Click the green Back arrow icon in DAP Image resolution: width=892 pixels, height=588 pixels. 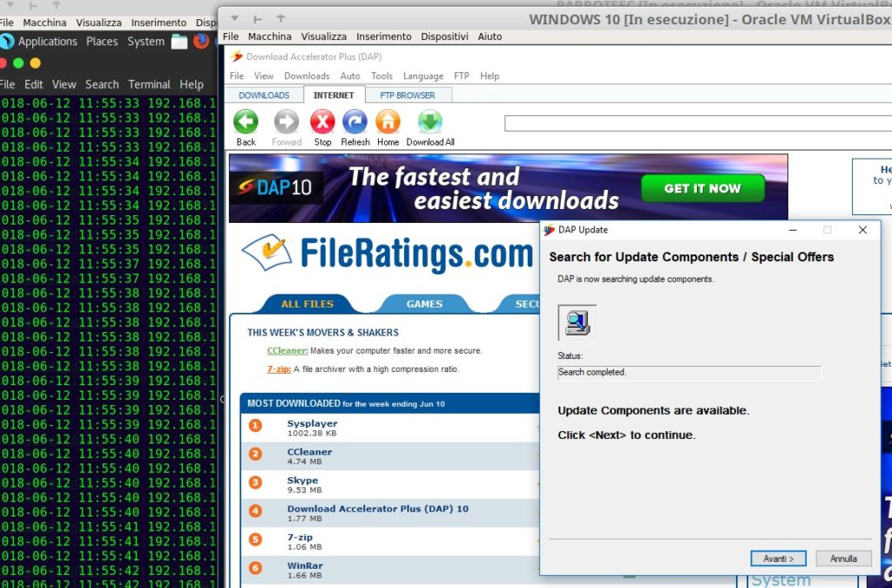click(x=246, y=122)
